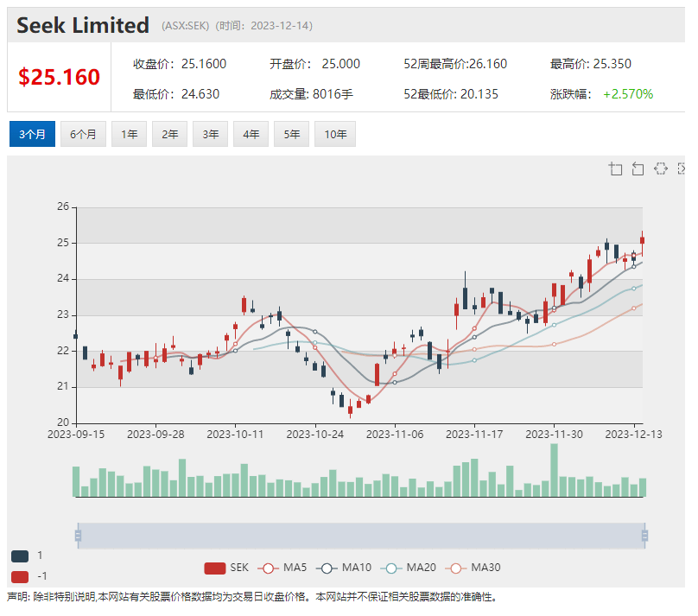Screen dimensions: 698x616
Task: Click the "2023-12-13" x-axis date label
Action: coord(634,435)
